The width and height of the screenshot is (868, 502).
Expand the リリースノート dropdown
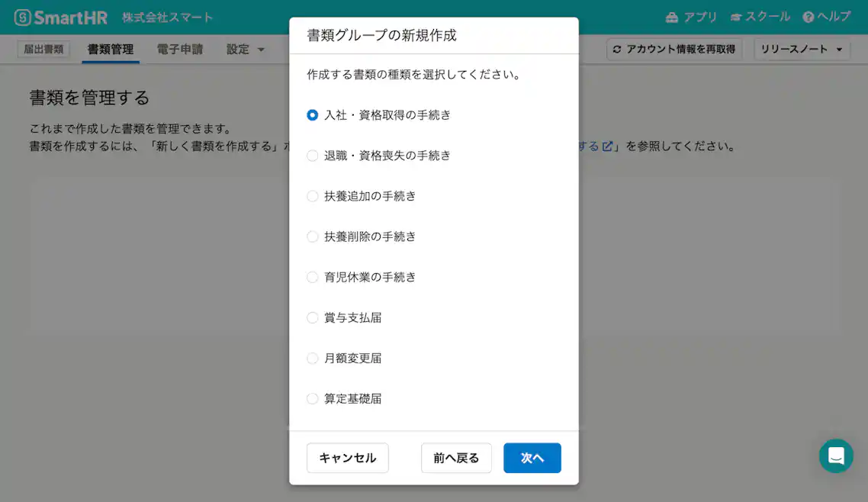[x=802, y=49]
